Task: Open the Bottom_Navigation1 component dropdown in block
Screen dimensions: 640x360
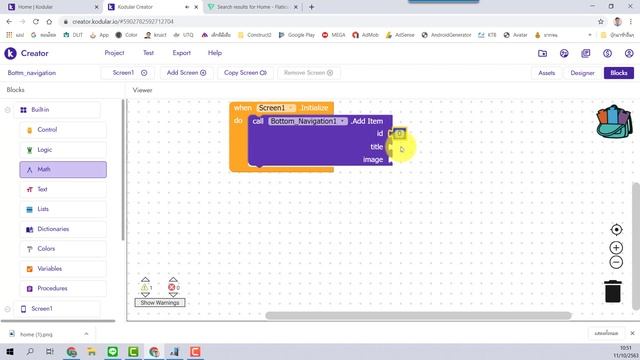Action: (x=308, y=121)
